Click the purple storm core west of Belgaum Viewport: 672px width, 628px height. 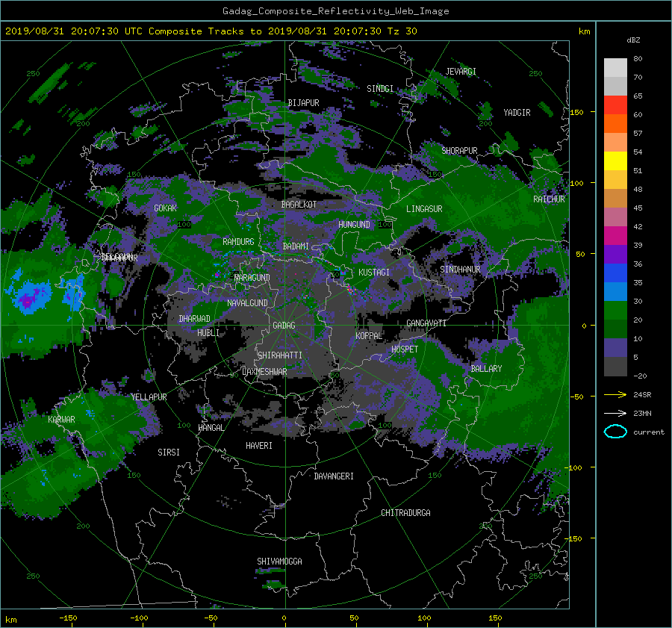coord(28,297)
